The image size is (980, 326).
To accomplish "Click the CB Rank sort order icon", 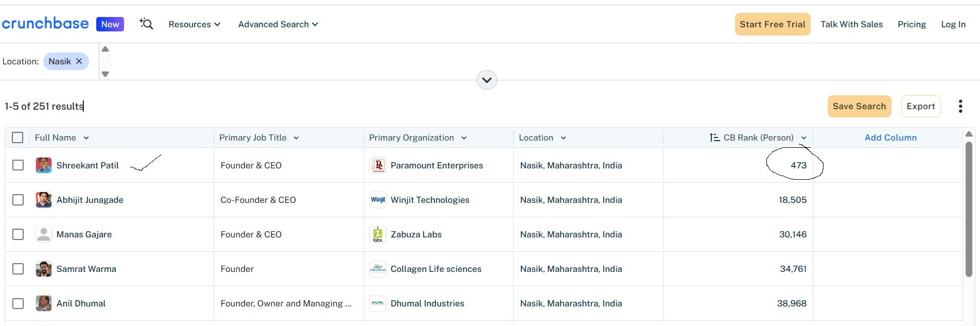I will pos(714,138).
